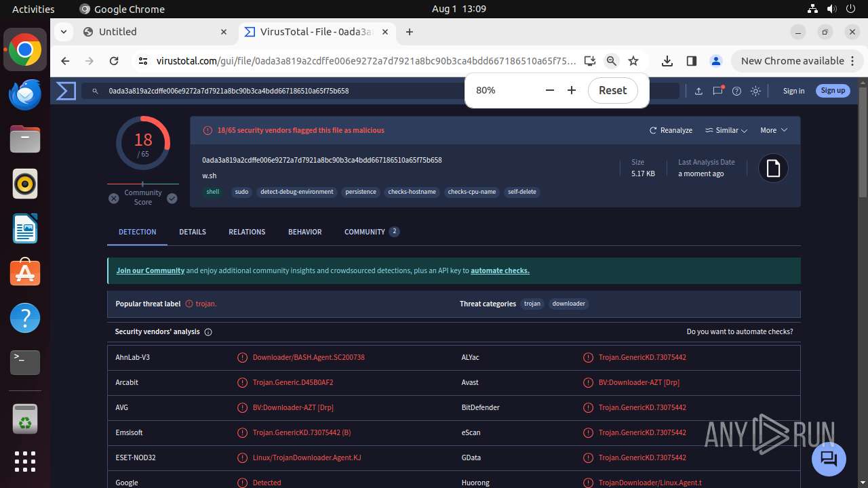Select ESET-NOD32 result Linux/TrojanDownloader.Agent.KJ
The width and height of the screenshot is (868, 488).
(307, 457)
